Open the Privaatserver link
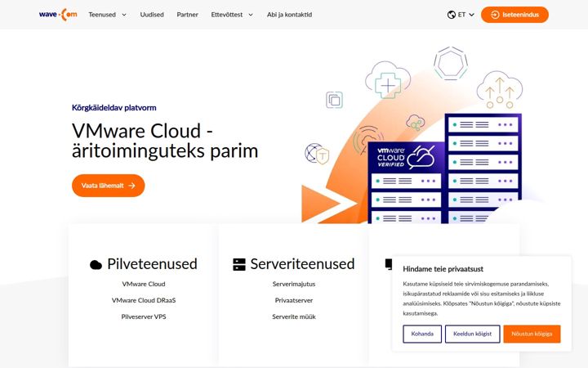 [294, 300]
